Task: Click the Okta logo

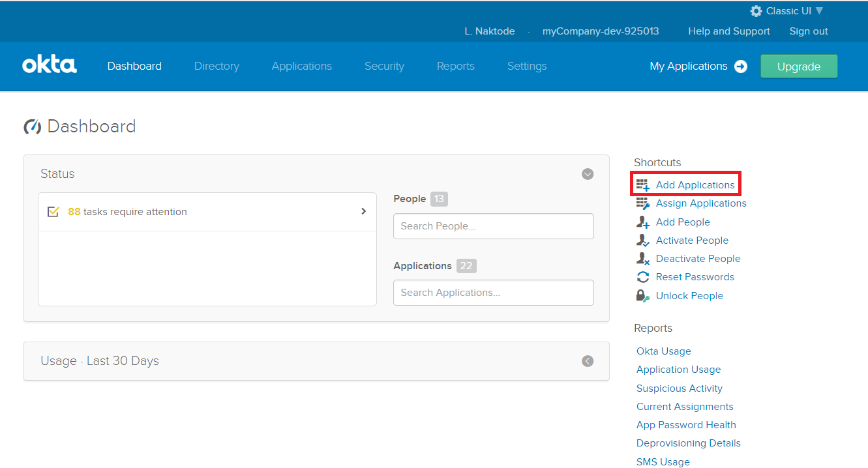Action: click(x=50, y=65)
